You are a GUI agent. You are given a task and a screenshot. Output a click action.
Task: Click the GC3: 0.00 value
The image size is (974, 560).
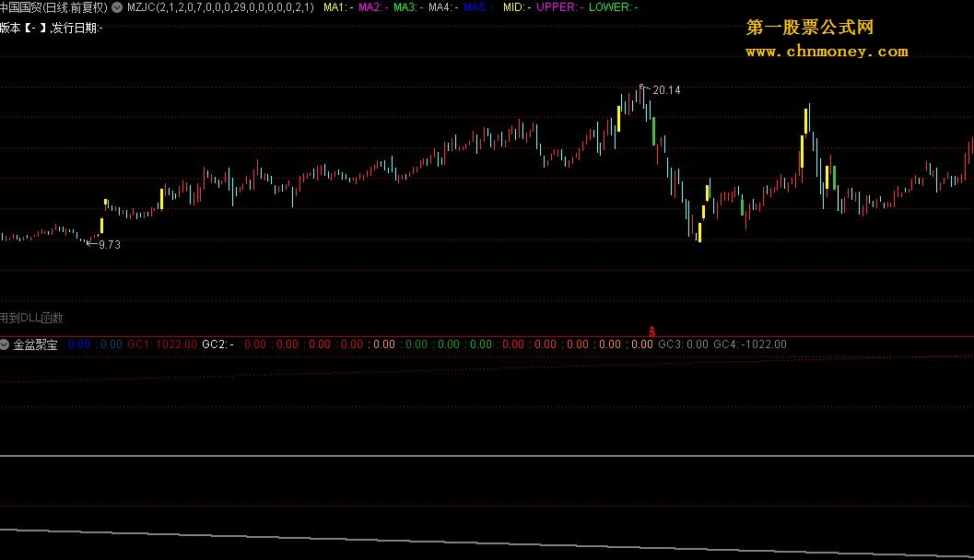(x=684, y=344)
